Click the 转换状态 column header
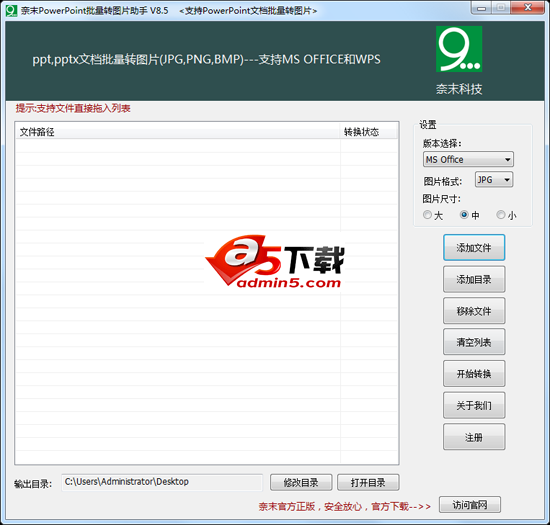Screen dimensions: 550x525 click(368, 132)
